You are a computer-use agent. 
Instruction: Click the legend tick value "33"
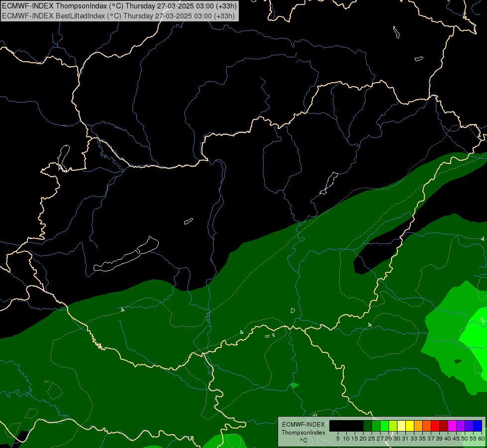click(414, 439)
